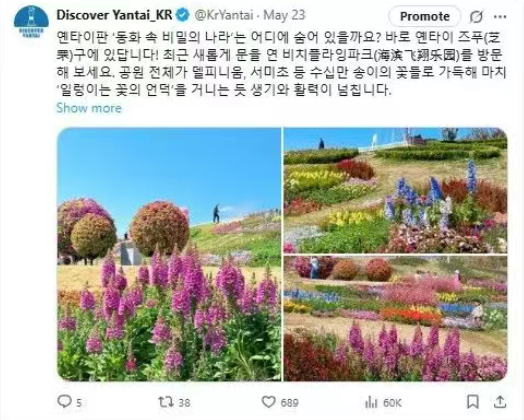
Task: Click the May 23 post date
Action: tap(284, 15)
